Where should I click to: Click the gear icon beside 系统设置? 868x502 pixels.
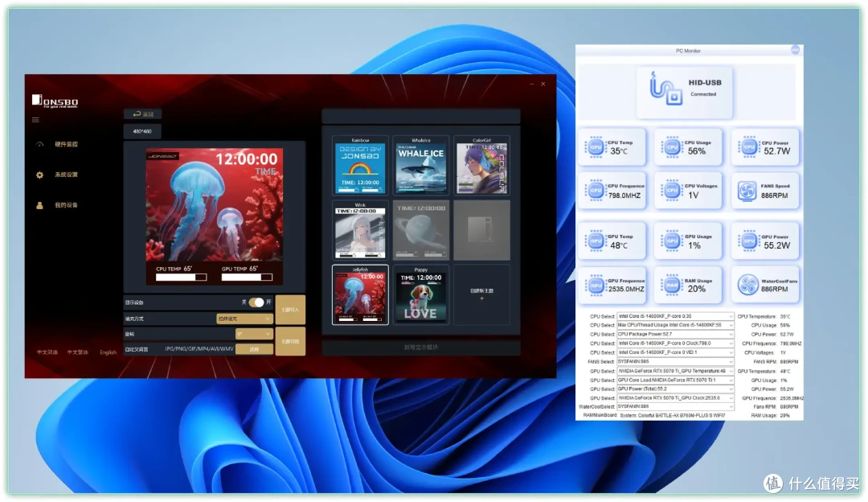click(39, 175)
